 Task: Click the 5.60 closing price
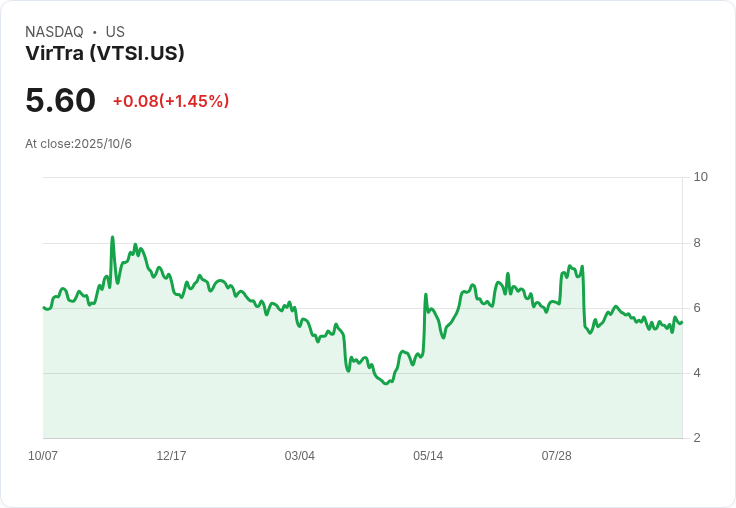click(x=60, y=100)
